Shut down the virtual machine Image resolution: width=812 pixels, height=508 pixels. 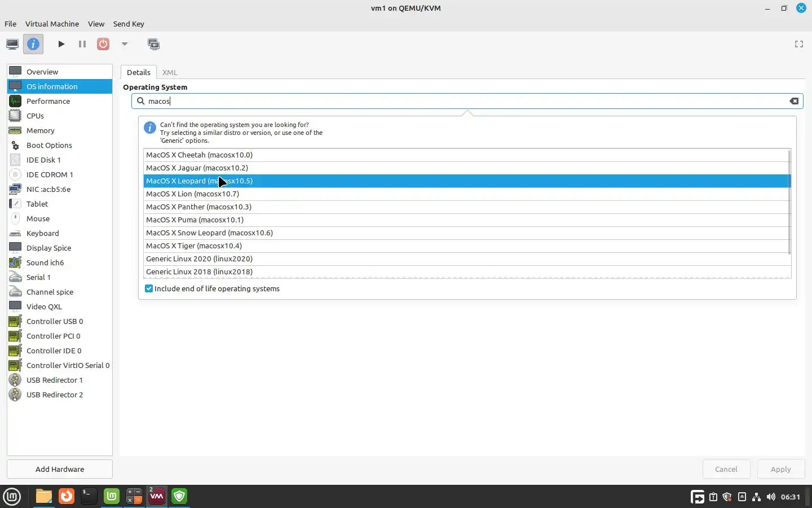point(103,44)
